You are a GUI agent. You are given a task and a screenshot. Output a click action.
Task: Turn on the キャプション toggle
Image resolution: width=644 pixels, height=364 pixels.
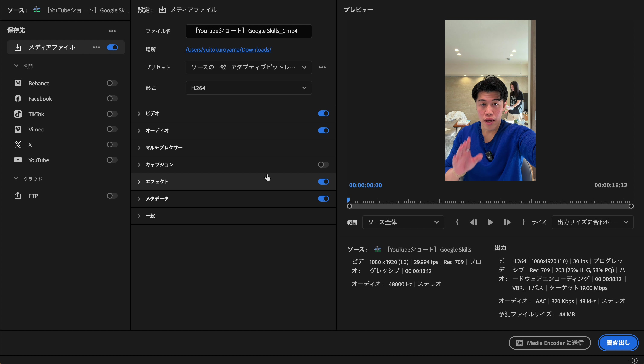point(323,164)
